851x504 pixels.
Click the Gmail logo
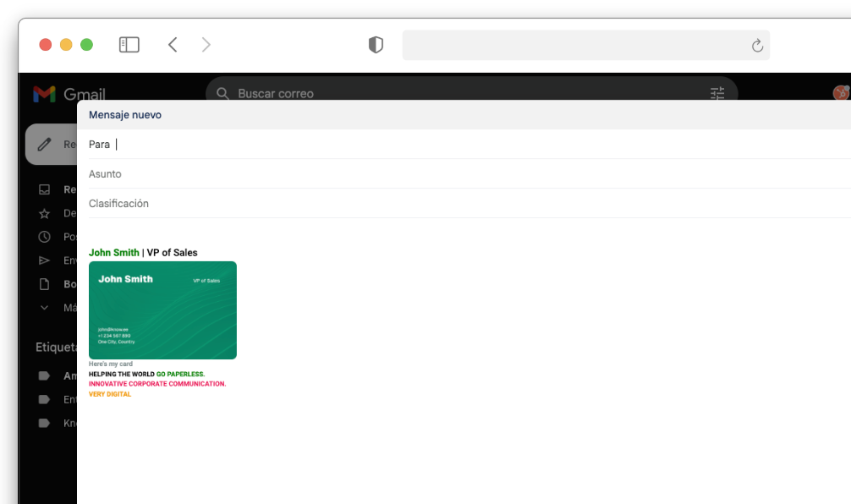coord(45,94)
